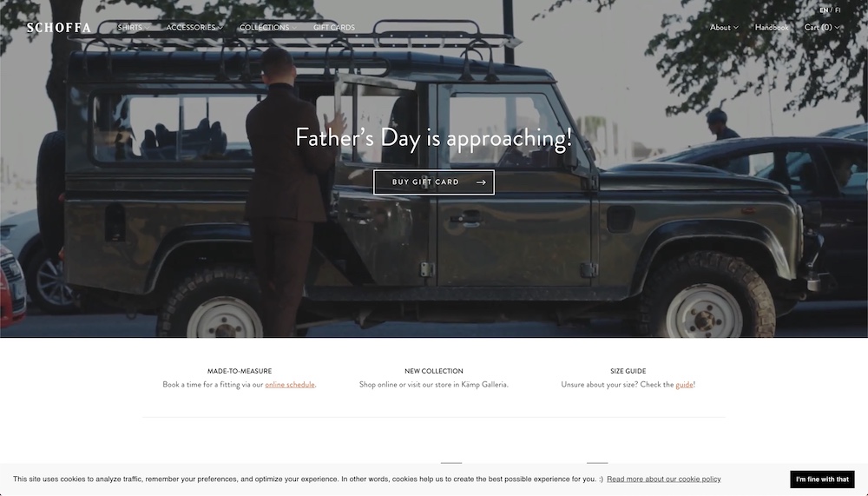Click the Father's Day is approaching headline
The image size is (868, 496).
[433, 138]
